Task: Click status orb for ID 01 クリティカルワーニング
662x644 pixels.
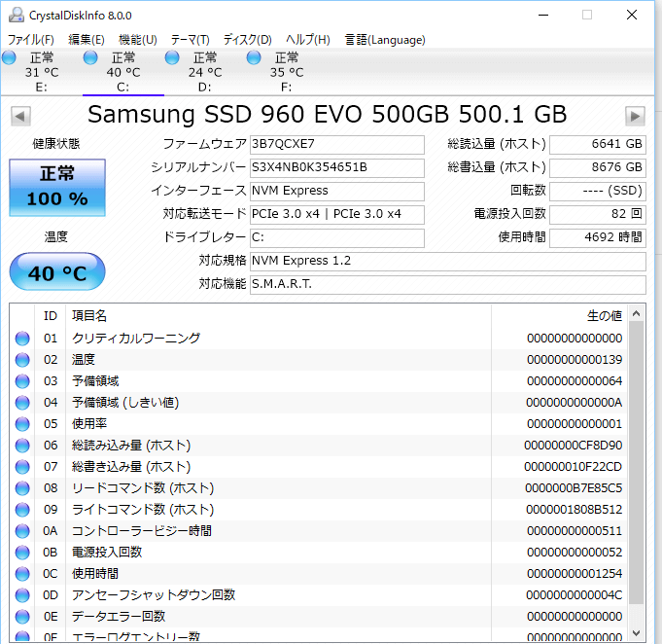Action: click(22, 339)
